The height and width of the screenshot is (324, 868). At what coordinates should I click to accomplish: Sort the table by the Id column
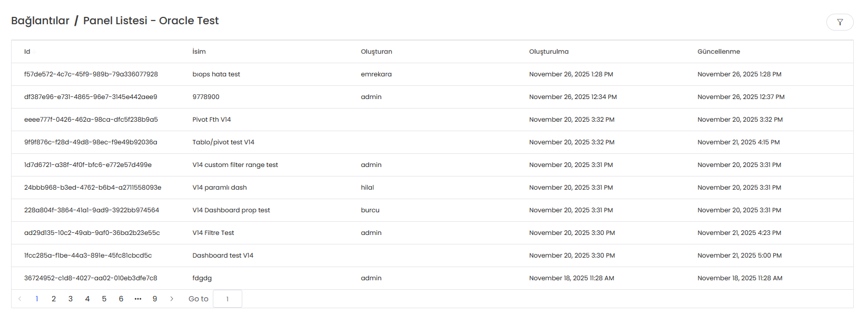coord(27,51)
